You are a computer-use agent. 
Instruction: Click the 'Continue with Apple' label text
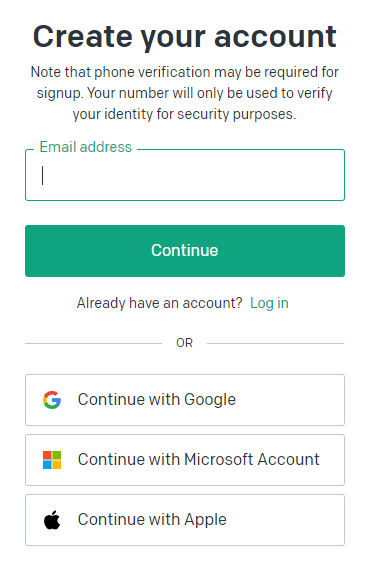pyautogui.click(x=152, y=519)
